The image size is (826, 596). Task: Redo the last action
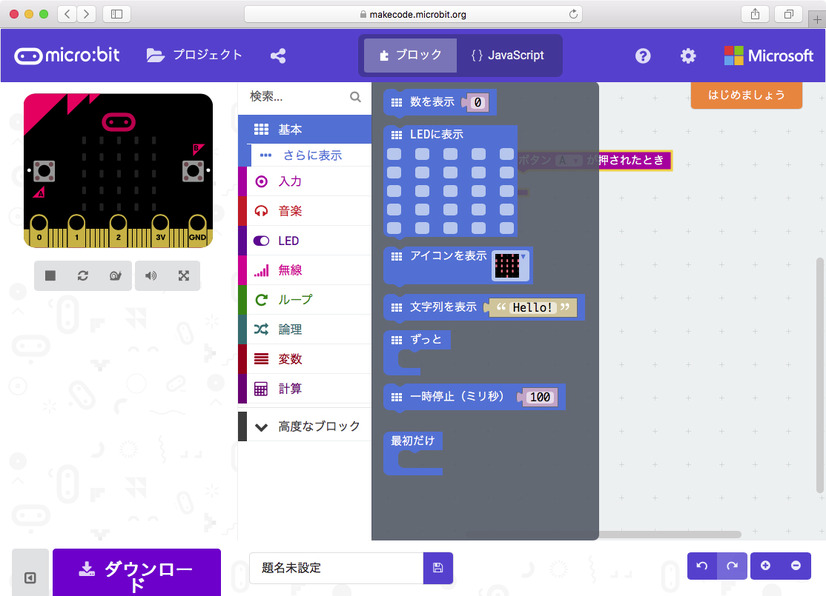732,566
